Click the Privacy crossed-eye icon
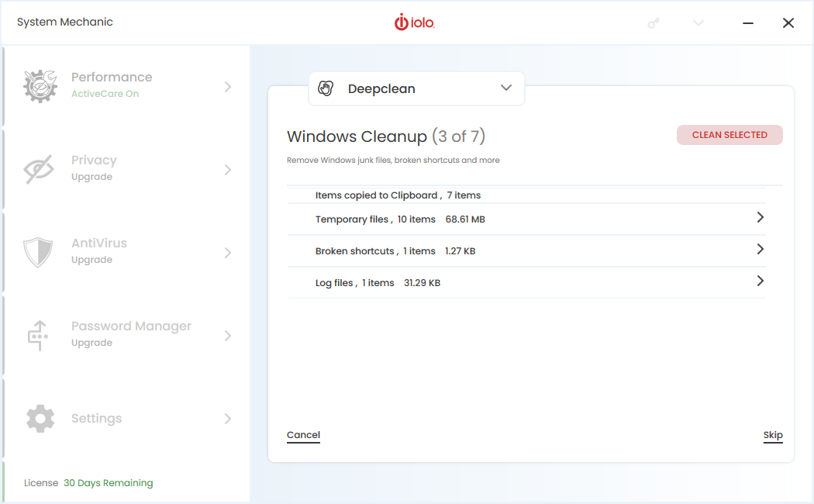Screen dimensions: 814x504 point(39,169)
